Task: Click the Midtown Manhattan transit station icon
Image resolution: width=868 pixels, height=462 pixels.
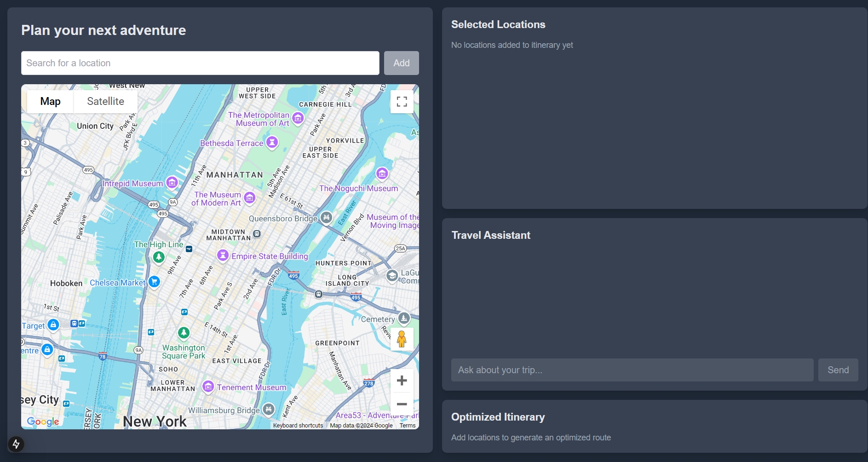Action: 257,234
